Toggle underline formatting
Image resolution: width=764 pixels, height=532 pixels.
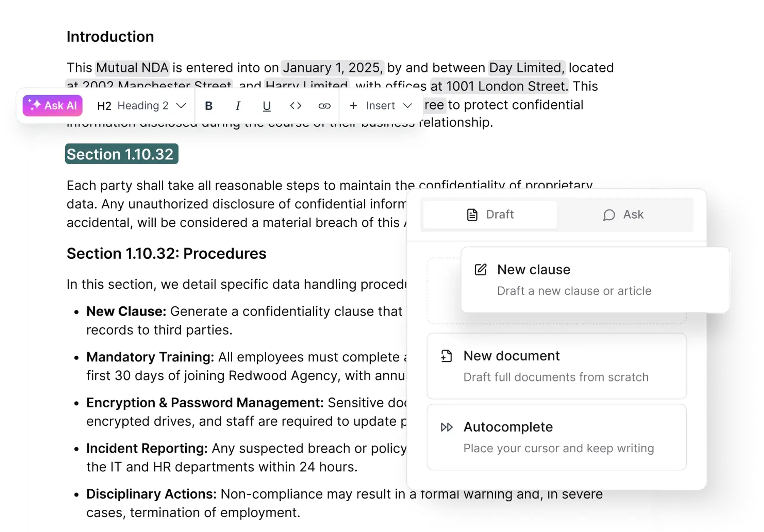click(x=266, y=106)
